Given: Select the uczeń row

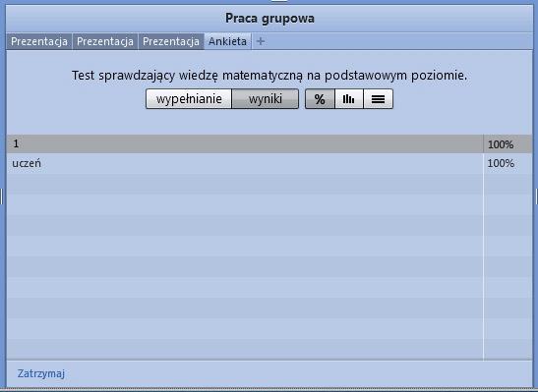Looking at the screenshot, I should pyautogui.click(x=269, y=163).
